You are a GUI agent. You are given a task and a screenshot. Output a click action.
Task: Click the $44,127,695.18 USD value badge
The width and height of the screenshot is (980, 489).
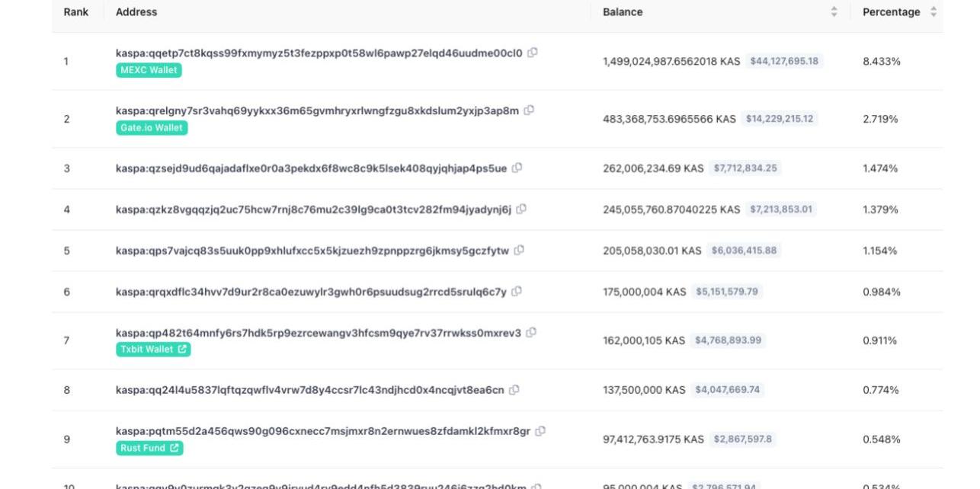tap(784, 61)
